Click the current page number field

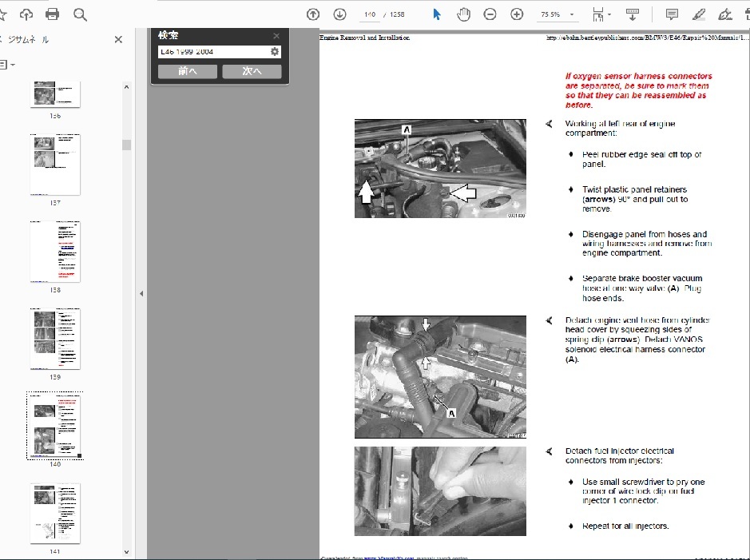(x=370, y=14)
